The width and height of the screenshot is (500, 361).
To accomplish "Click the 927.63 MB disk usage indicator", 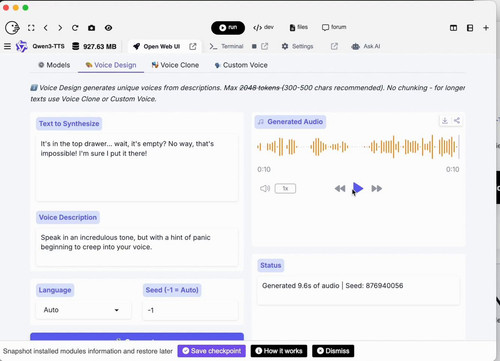I will [94, 46].
